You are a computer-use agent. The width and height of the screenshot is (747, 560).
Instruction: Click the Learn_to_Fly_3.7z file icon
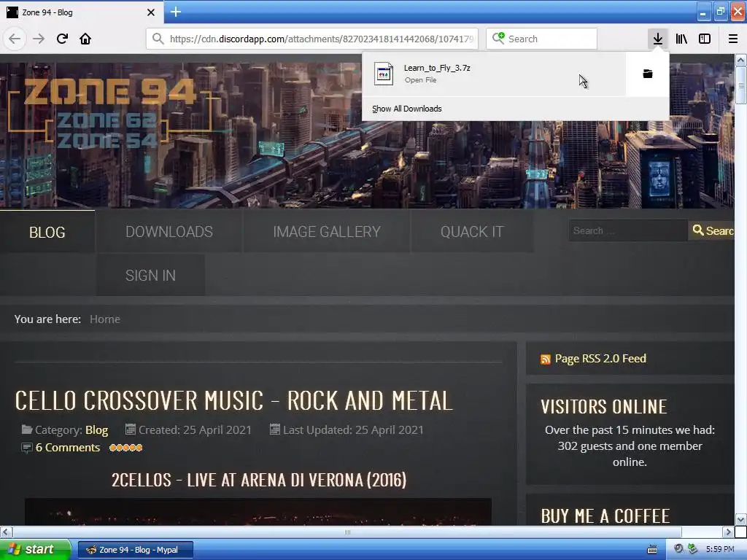pyautogui.click(x=384, y=74)
